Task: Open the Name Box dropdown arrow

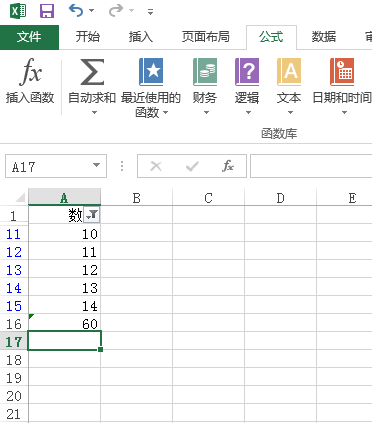Action: [96, 165]
